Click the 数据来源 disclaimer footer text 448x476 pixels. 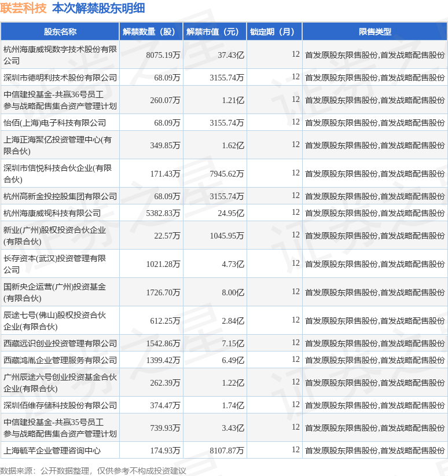93,471
